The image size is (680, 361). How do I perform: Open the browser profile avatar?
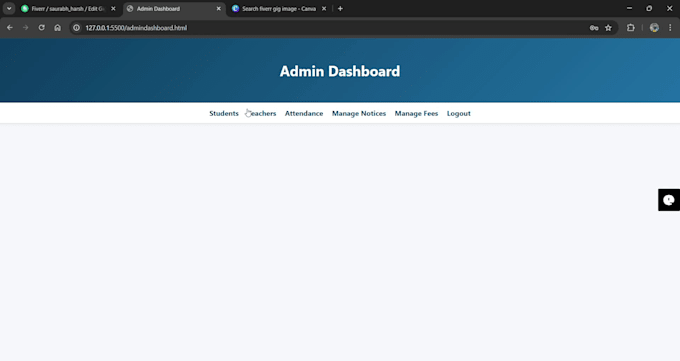tap(654, 28)
